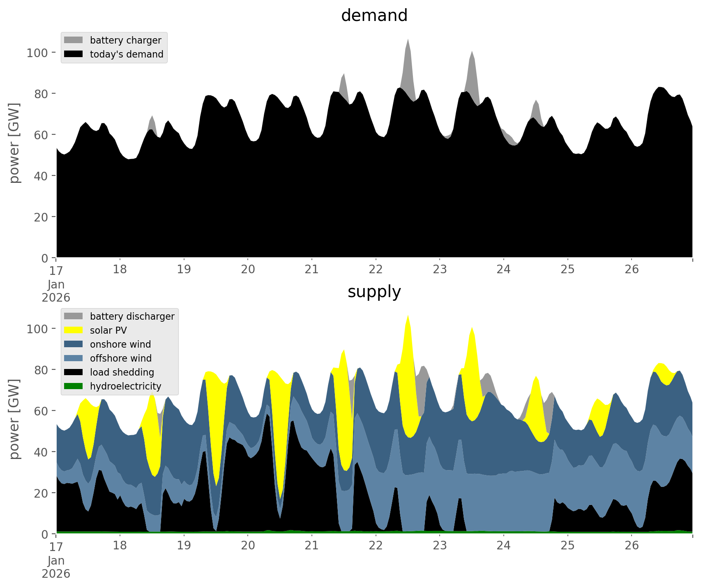701x588 pixels.
Task: Click the "demand" chart title
Action: point(374,16)
